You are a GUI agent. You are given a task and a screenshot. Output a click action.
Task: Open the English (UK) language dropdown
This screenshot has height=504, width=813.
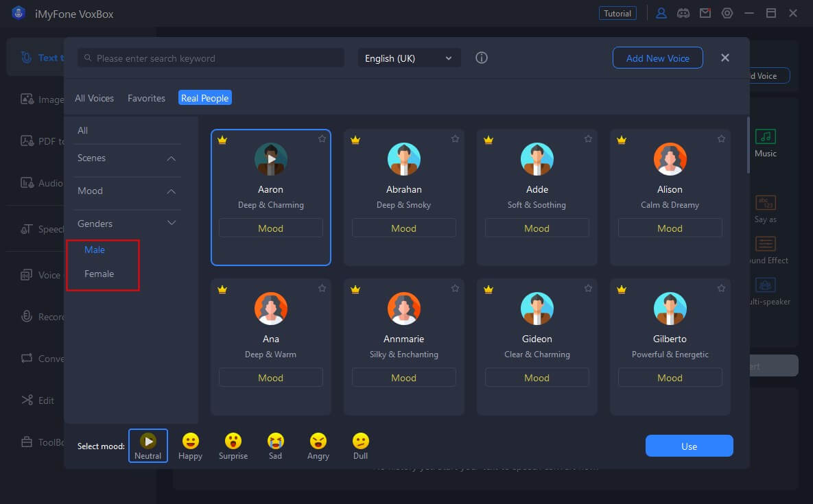coord(409,58)
